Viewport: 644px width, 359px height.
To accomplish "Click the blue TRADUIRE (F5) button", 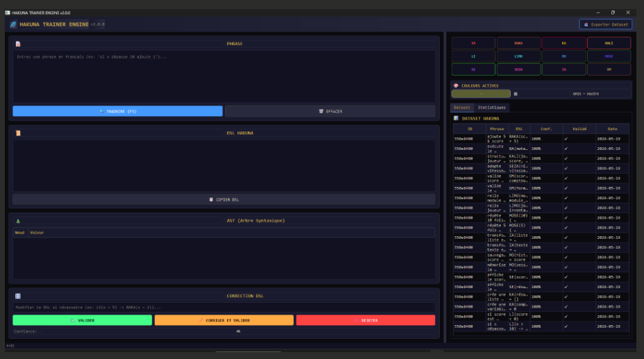I will click(x=117, y=111).
